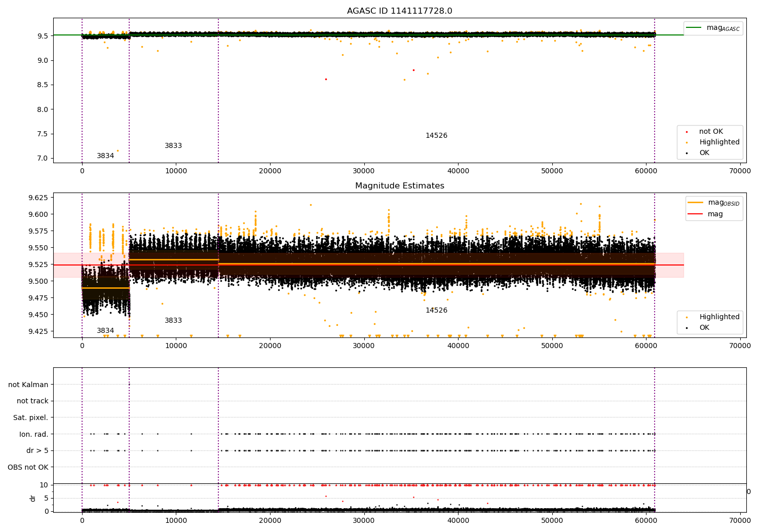Click the 'Ion. rad.' axis label
This screenshot has width=760, height=532.
(34, 434)
